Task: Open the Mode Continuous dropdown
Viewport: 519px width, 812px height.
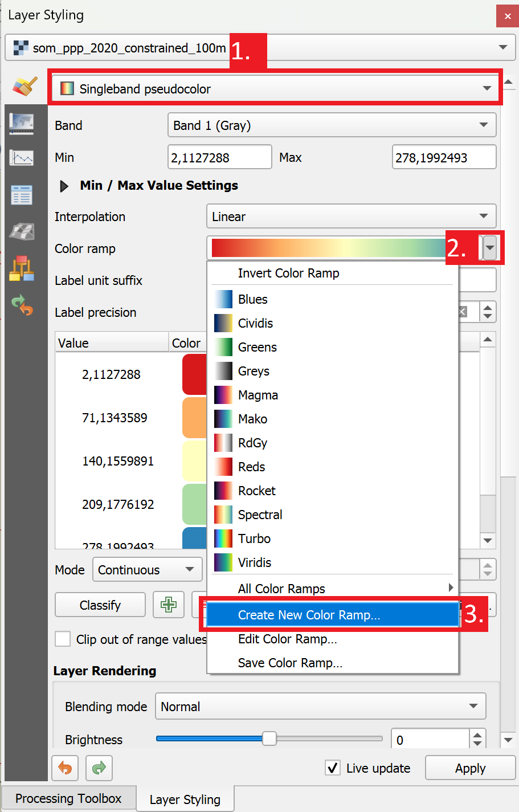Action: coord(147,570)
